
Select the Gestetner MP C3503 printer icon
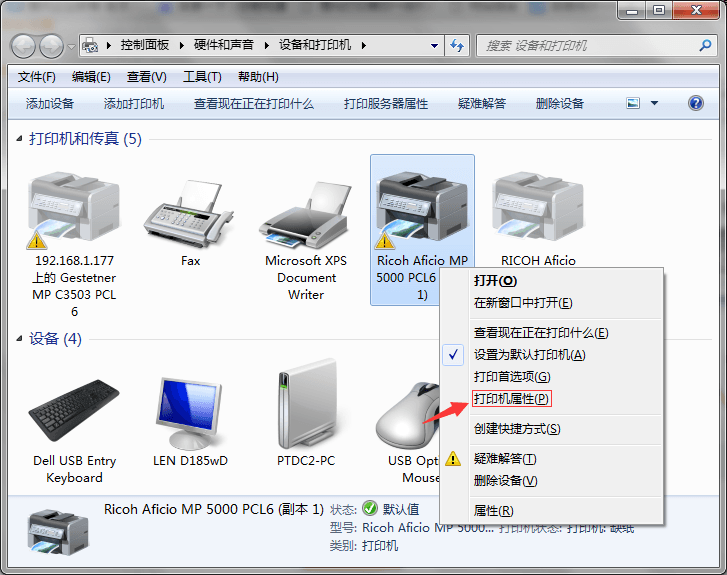coord(74,212)
